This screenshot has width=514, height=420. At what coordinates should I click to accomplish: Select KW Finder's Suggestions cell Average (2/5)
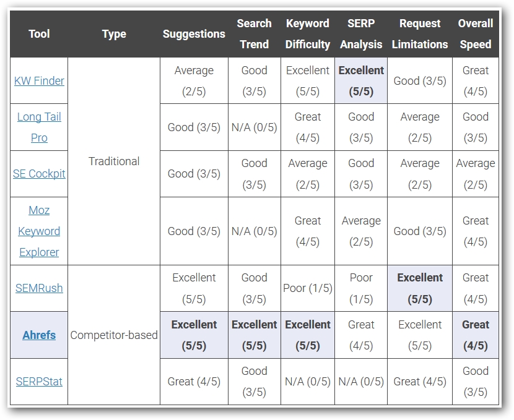tap(194, 80)
